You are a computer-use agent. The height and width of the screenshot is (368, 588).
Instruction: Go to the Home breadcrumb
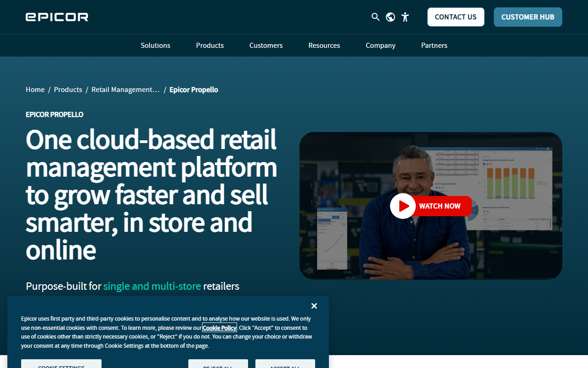(x=35, y=90)
